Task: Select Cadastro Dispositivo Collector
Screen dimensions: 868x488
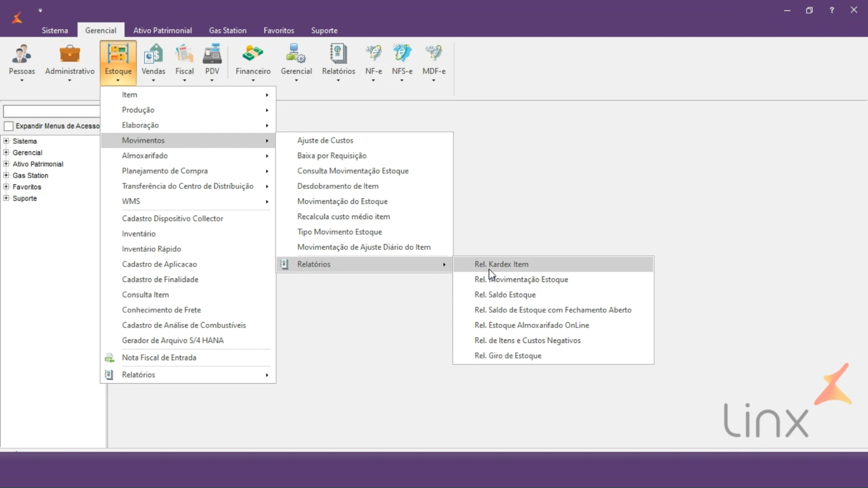Action: (188, 219)
